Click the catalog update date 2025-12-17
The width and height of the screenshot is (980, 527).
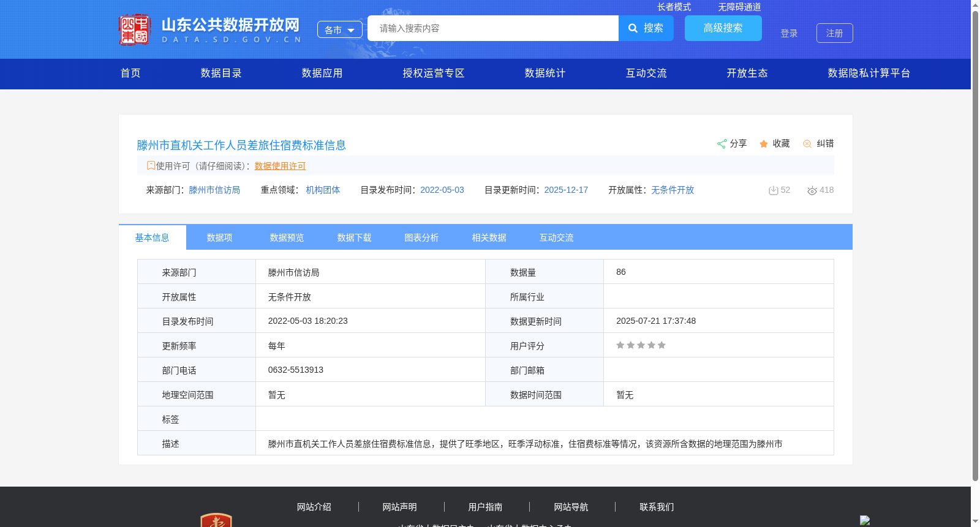tap(566, 190)
